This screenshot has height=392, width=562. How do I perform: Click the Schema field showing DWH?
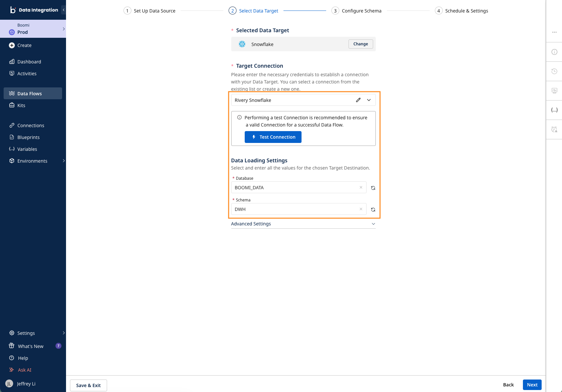[x=299, y=209]
